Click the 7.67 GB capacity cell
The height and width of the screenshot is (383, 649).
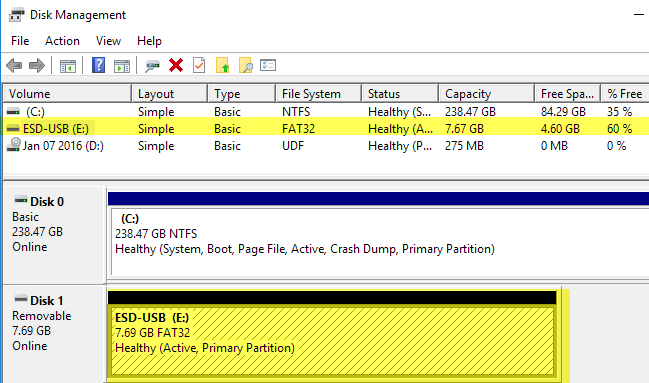point(464,129)
